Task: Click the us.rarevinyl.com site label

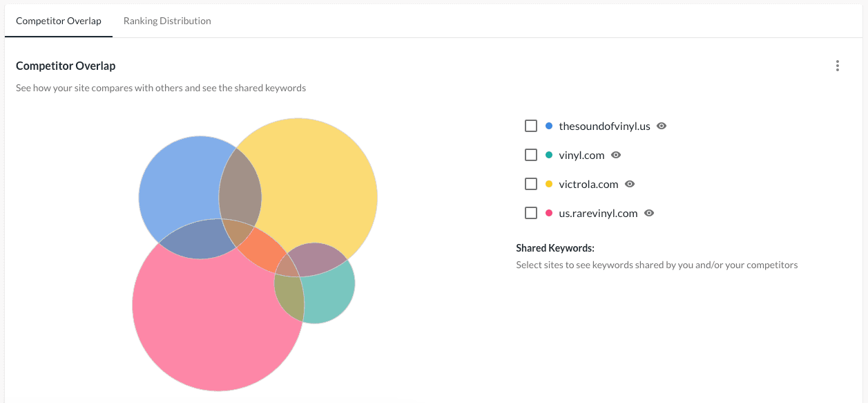Action: (x=598, y=213)
